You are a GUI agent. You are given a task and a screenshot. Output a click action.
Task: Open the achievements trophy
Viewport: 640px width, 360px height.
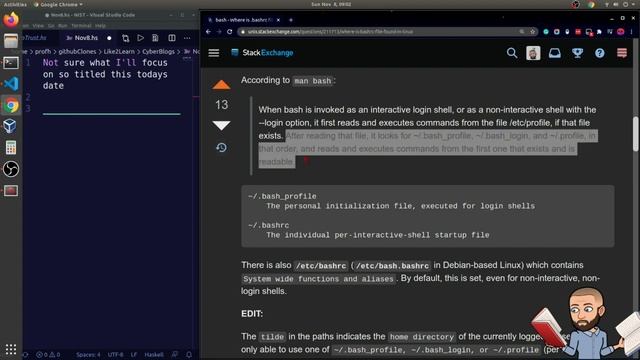point(577,53)
